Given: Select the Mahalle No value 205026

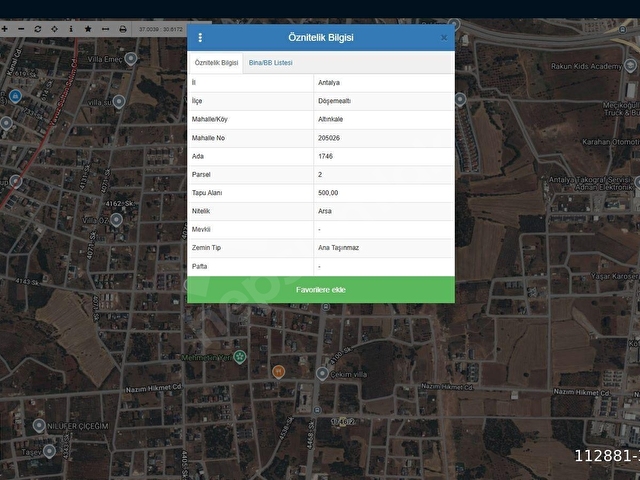Looking at the screenshot, I should coord(384,138).
